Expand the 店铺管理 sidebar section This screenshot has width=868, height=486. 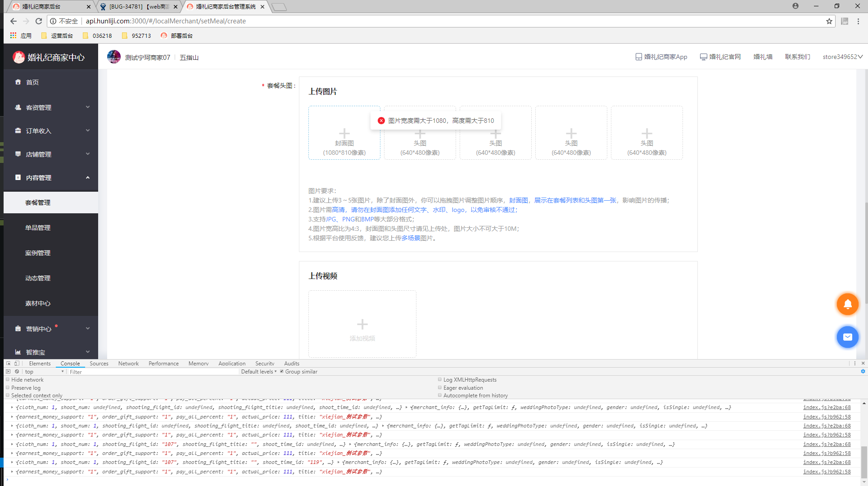tap(38, 154)
